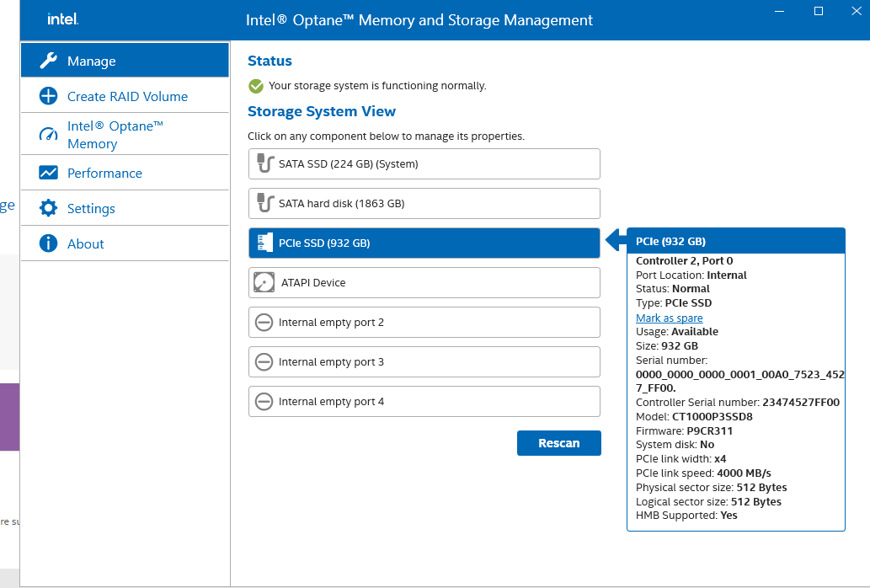Click the SATA SSD cable icon

tap(264, 163)
